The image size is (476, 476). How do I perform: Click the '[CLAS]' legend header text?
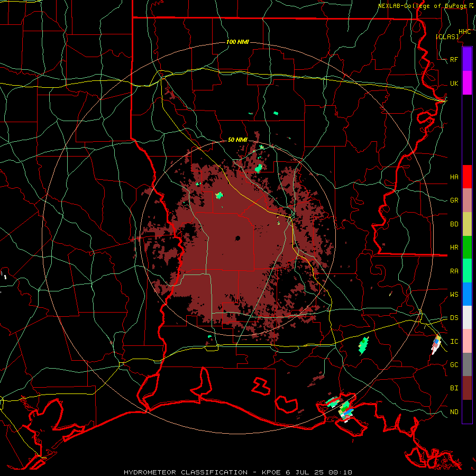(447, 36)
